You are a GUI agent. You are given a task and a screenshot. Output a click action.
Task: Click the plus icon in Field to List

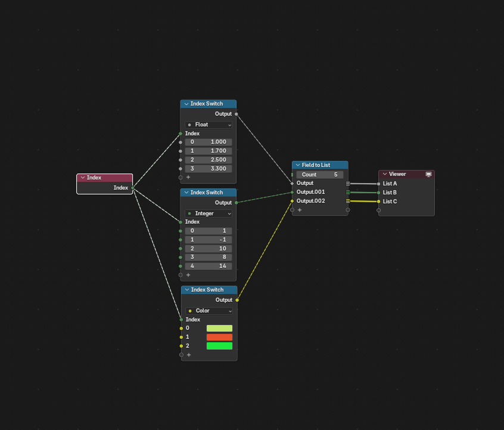(x=300, y=210)
